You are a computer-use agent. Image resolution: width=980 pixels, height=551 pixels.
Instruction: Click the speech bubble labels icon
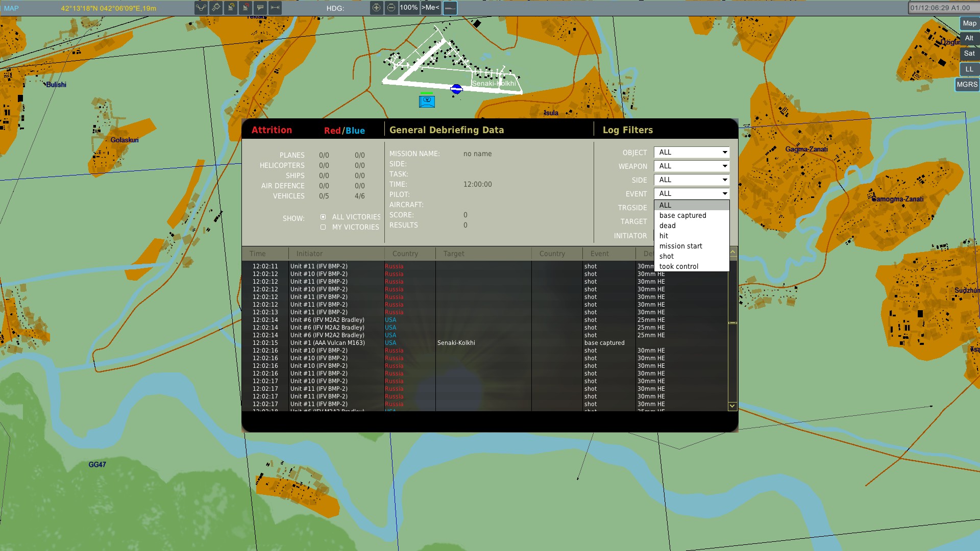click(260, 8)
